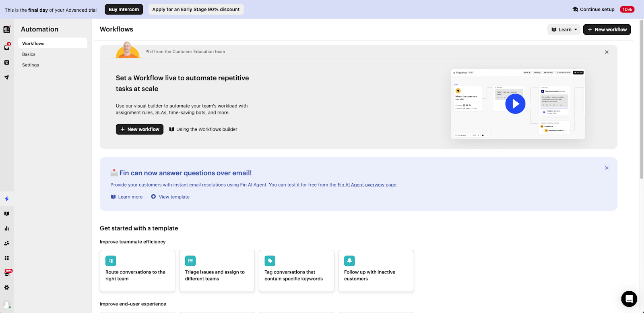Open the App Store grid icon

click(6, 258)
